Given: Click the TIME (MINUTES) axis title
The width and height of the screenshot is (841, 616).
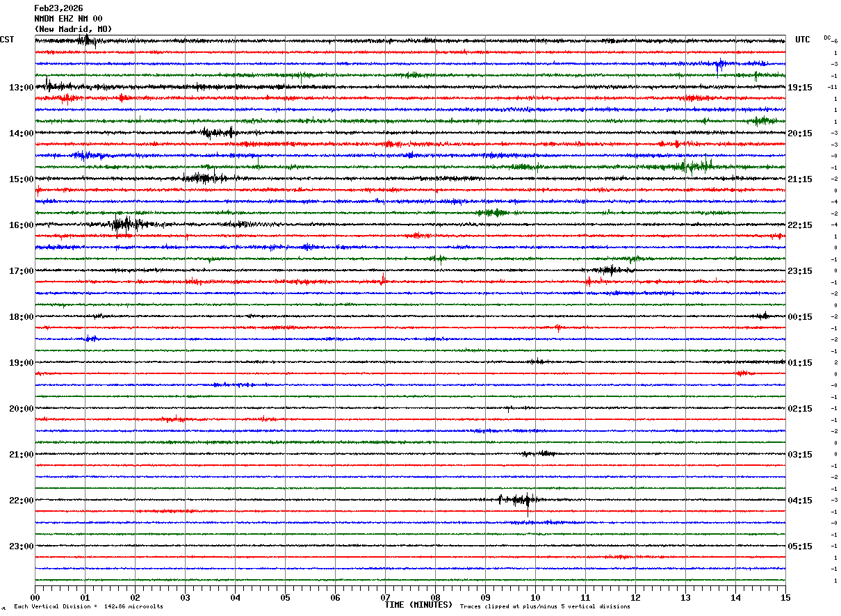Looking at the screenshot, I should pyautogui.click(x=418, y=605).
